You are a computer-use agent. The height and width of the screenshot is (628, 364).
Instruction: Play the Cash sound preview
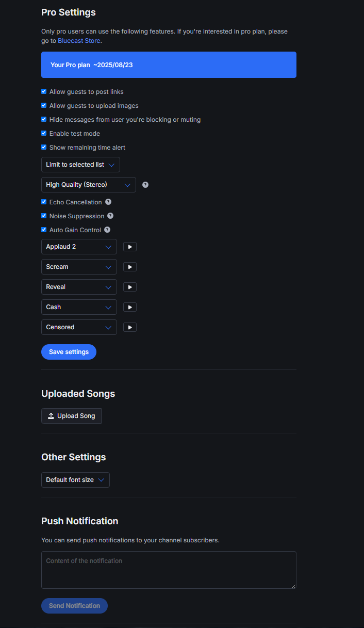(130, 307)
